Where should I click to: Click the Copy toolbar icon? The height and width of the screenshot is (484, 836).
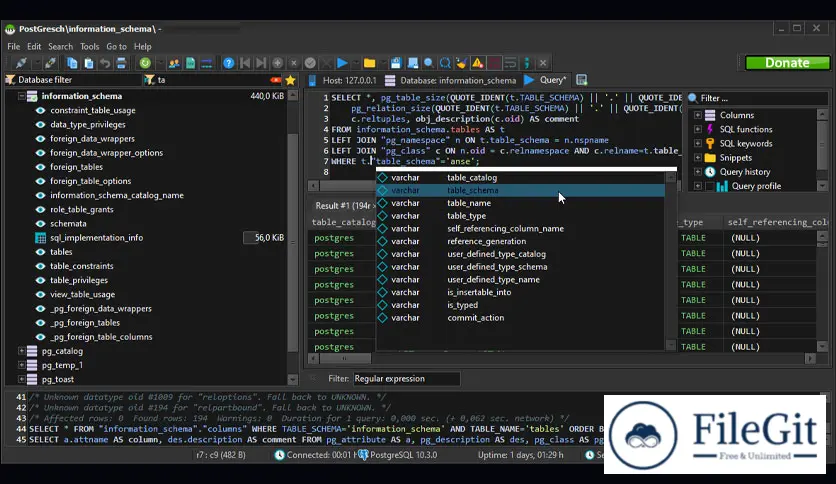coord(72,63)
